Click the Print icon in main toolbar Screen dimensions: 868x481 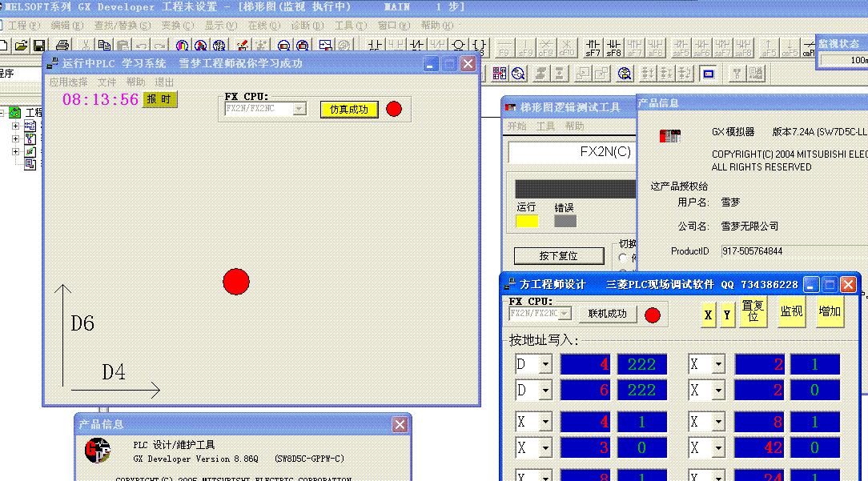click(x=62, y=46)
